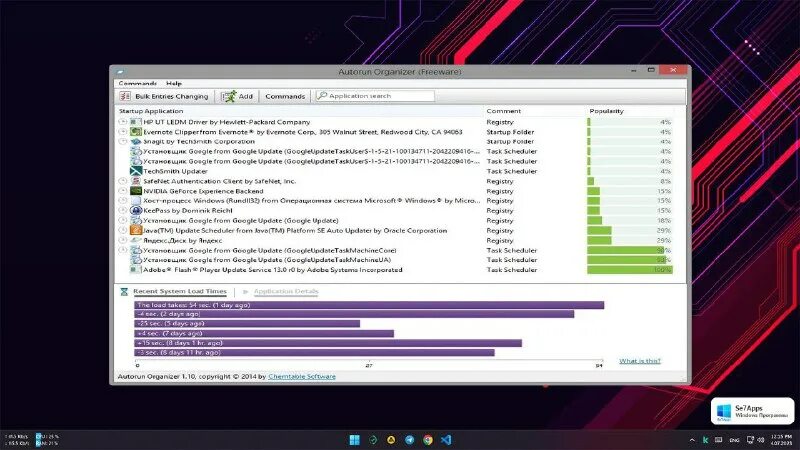Screen dimensions: 800x450
Task: Click the Adobe Flash Player Update Service icon
Action: (x=135, y=270)
